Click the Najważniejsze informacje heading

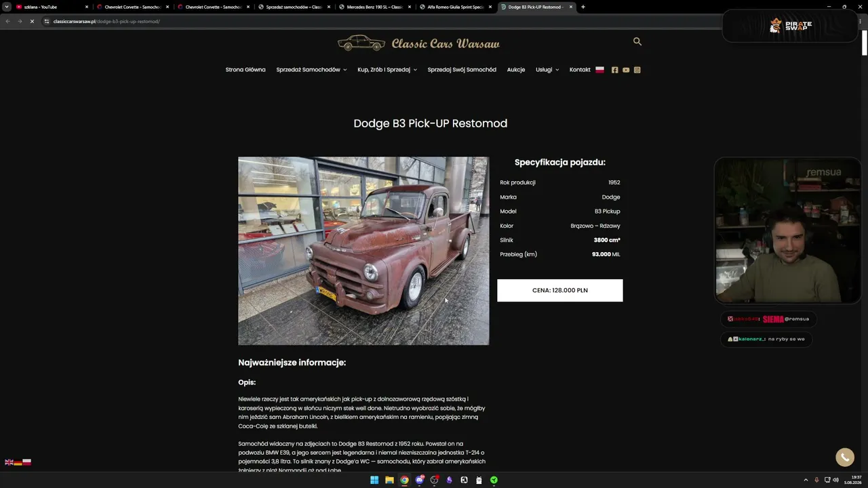click(292, 363)
